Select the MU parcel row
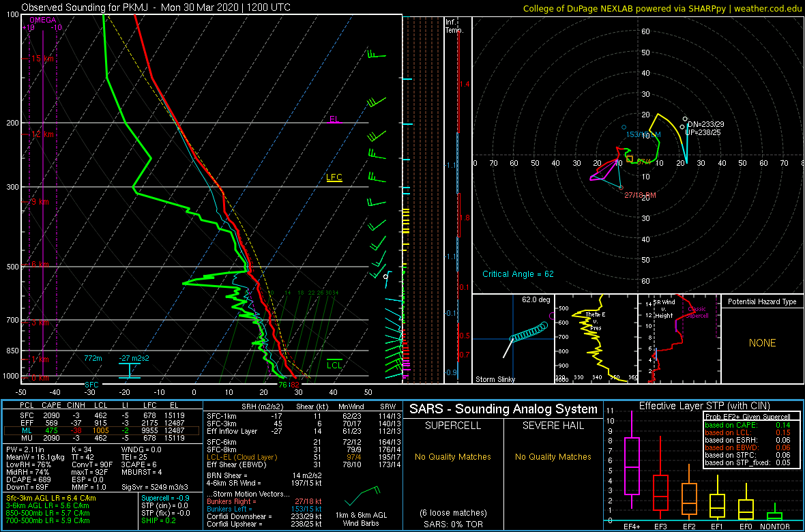 tap(103, 438)
